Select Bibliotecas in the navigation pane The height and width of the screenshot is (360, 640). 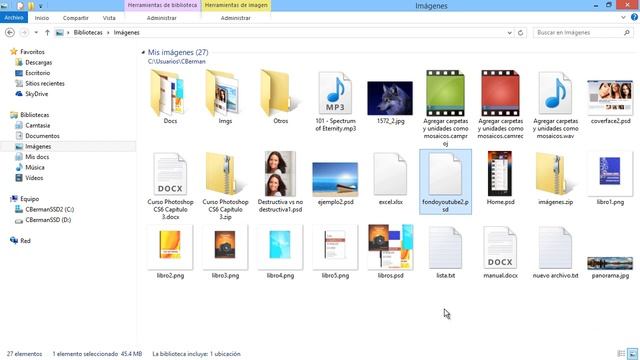point(35,115)
